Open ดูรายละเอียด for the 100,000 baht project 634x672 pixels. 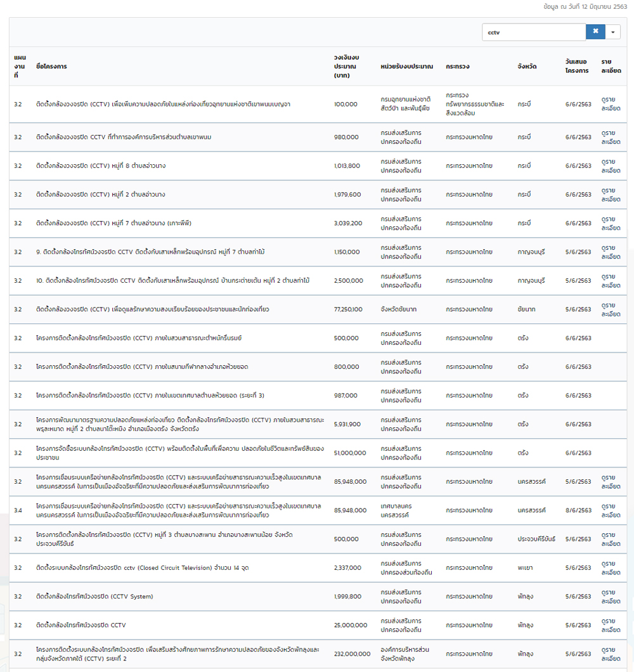coord(611,104)
